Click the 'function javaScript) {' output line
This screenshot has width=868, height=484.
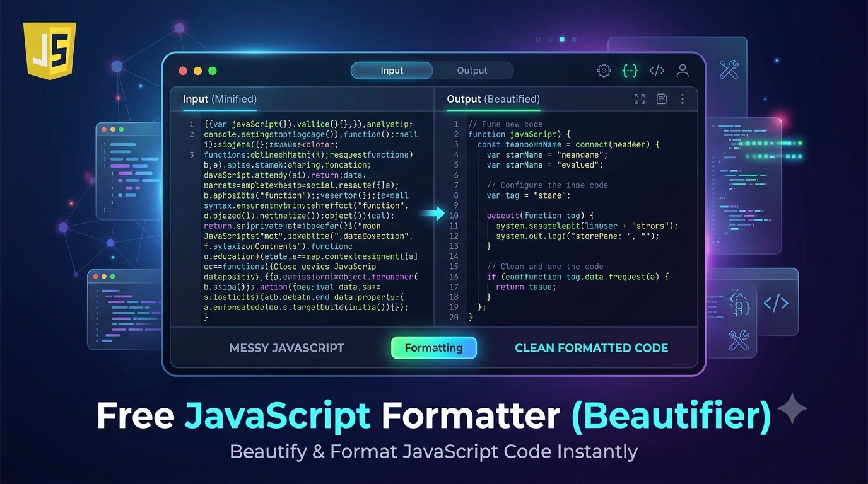[519, 134]
